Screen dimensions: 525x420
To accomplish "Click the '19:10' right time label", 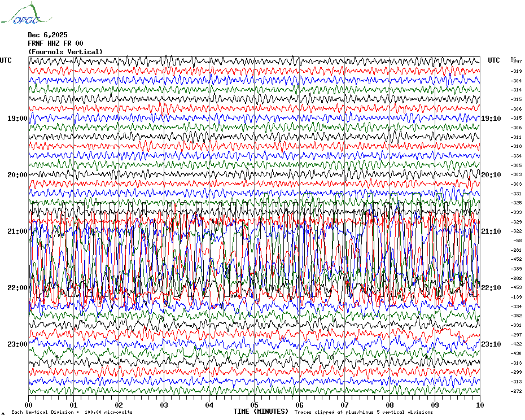I will coord(491,119).
